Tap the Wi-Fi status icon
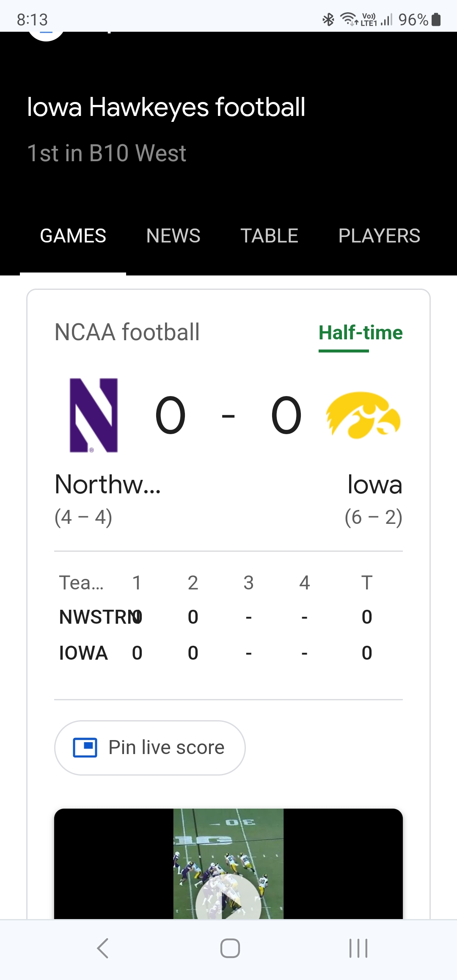The image size is (457, 980). pos(349,19)
